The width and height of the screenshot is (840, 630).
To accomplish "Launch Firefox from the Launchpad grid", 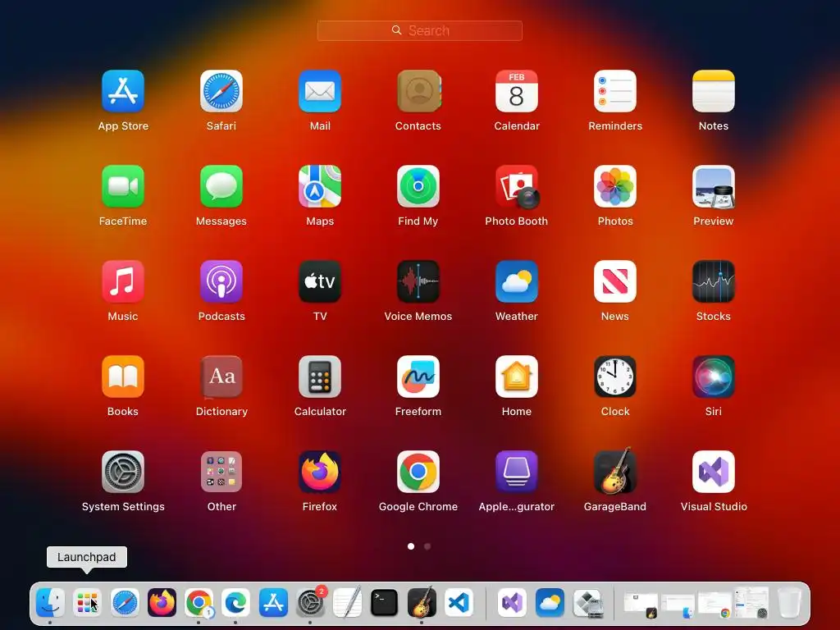I will pyautogui.click(x=320, y=472).
